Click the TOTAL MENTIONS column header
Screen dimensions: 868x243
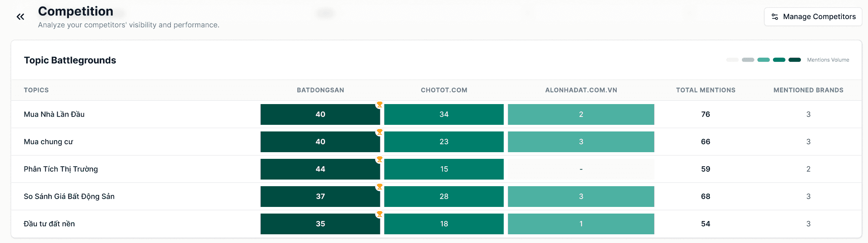coord(705,90)
